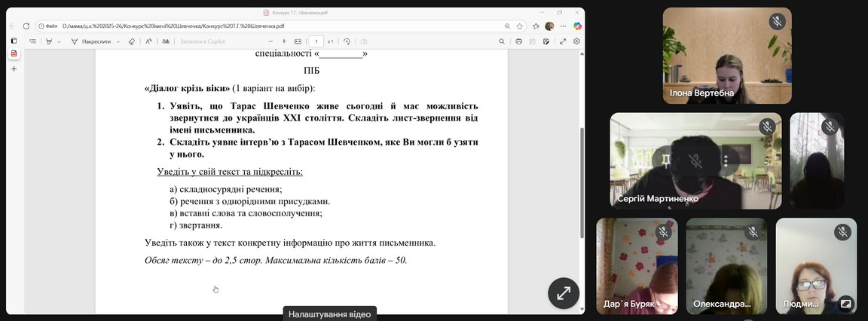Click the Накреслити draw button
Screen dimensions: 868x321
[x=92, y=41]
